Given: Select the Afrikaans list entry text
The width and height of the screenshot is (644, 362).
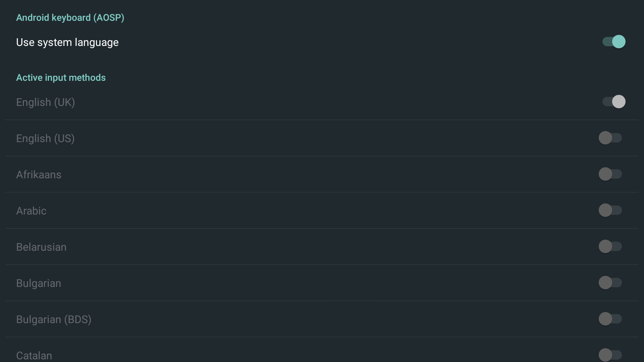Looking at the screenshot, I should pos(39,175).
